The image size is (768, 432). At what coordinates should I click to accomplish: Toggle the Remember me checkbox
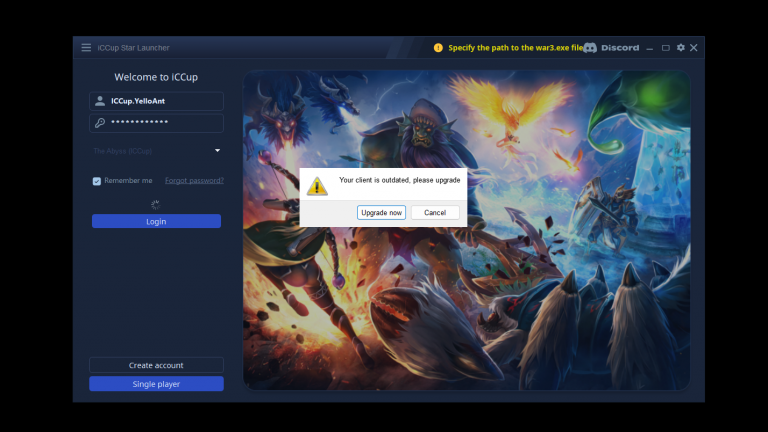96,181
